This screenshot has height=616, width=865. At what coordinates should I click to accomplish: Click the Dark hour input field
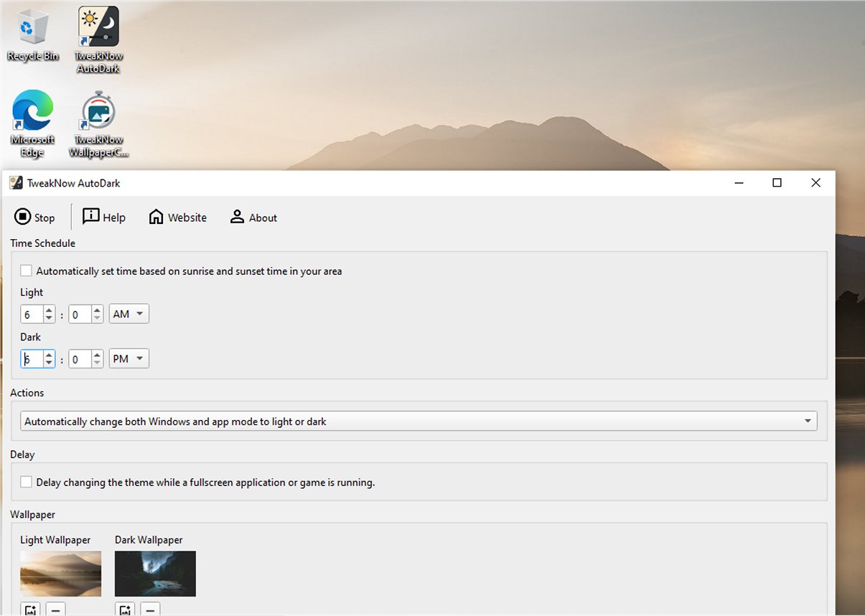(32, 358)
